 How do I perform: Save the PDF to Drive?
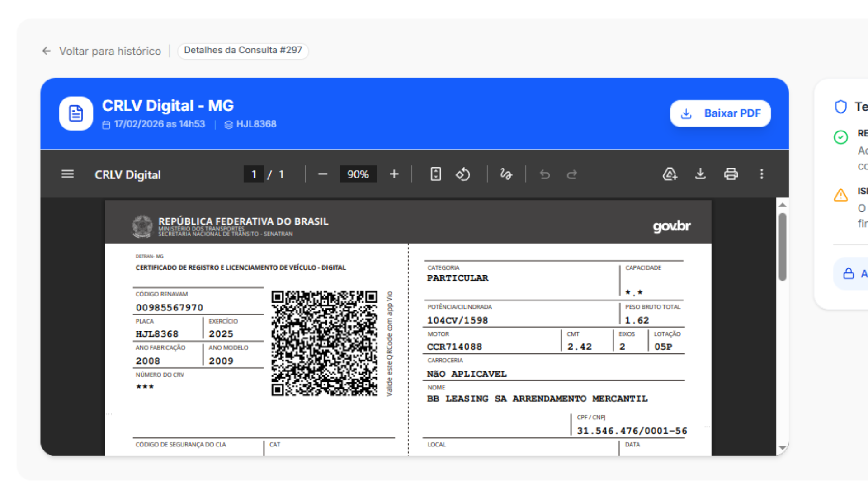point(670,174)
